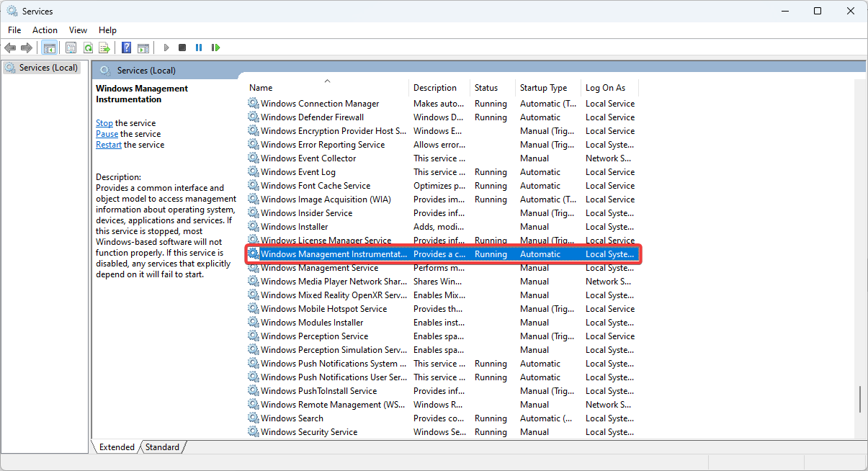
Task: Select Windows Image Acquisition (WIA) row
Action: click(442, 199)
